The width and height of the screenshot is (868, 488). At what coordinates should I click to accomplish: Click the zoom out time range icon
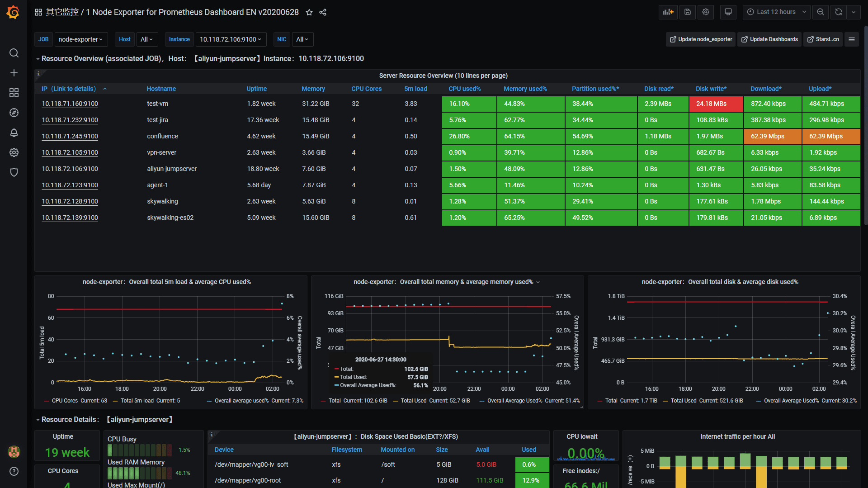[x=821, y=12]
